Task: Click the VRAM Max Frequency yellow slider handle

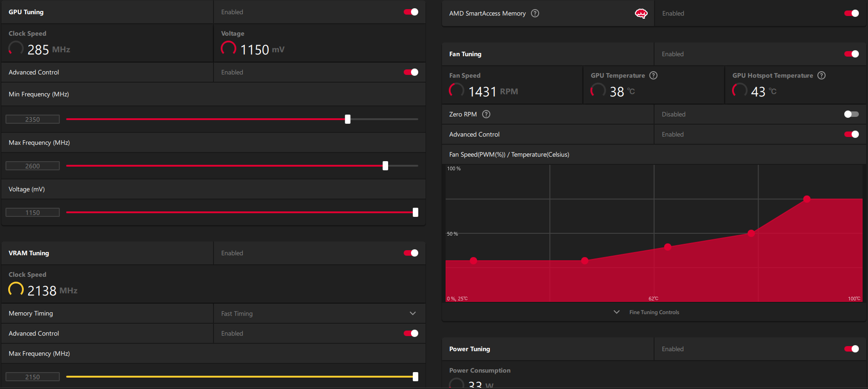Action: 416,377
